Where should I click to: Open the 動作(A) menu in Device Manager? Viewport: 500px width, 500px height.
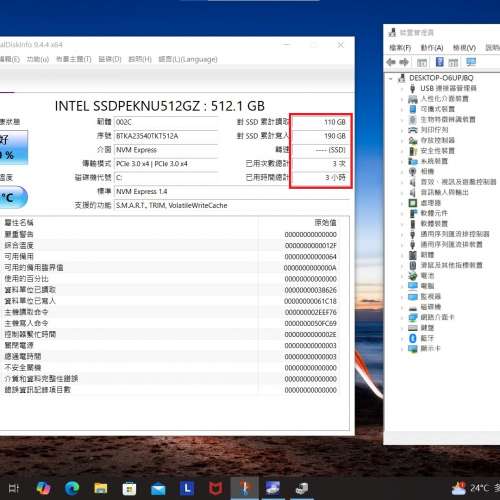tap(432, 48)
